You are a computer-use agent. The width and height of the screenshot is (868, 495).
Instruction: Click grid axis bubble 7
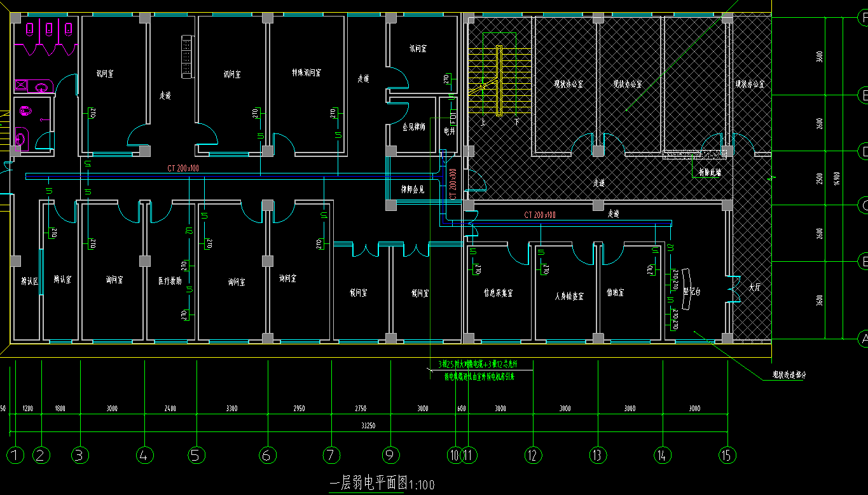331,455
